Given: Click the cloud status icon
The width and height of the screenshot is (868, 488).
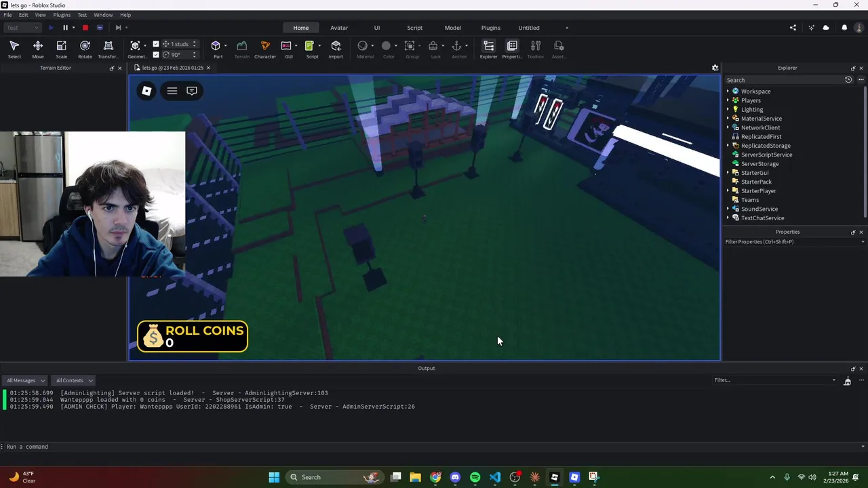Looking at the screenshot, I should pyautogui.click(x=826, y=28).
